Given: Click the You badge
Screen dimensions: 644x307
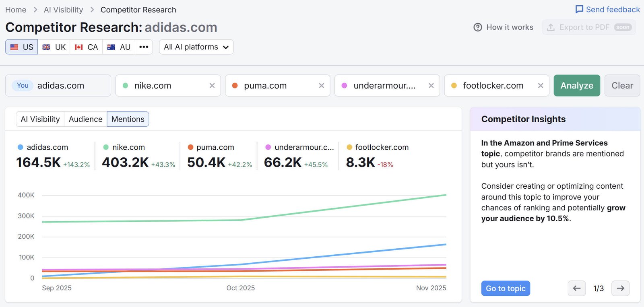Looking at the screenshot, I should (23, 85).
